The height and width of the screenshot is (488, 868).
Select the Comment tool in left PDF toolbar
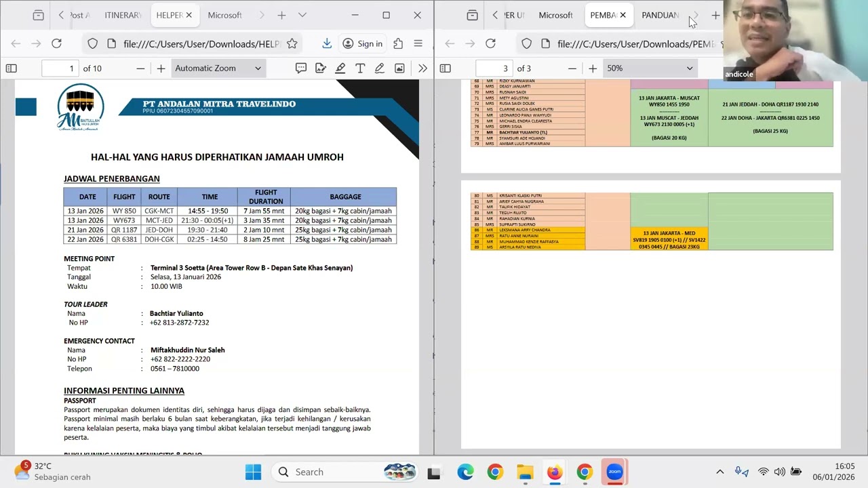click(301, 68)
